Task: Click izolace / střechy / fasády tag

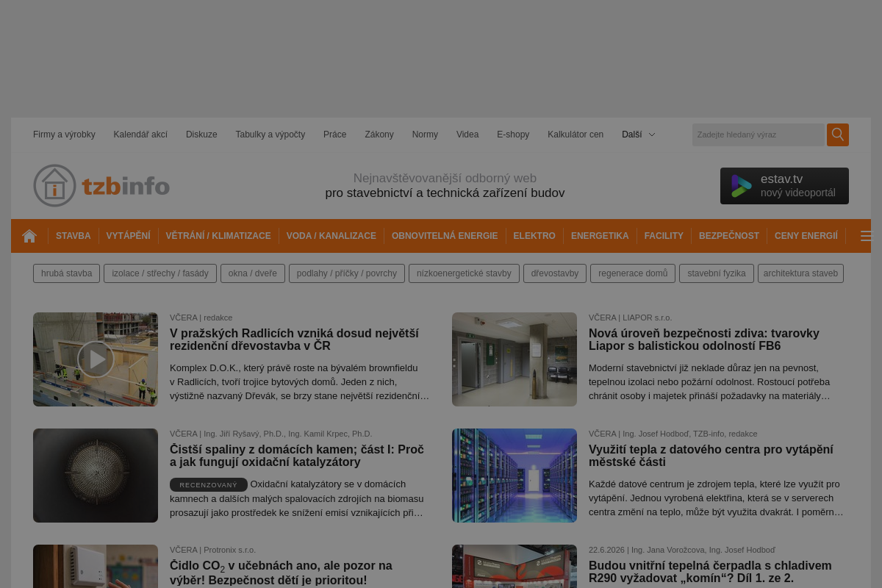Action: [160, 273]
